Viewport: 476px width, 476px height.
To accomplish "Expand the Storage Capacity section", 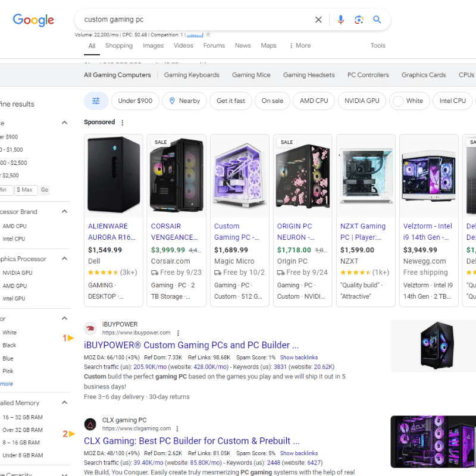I will [64, 474].
